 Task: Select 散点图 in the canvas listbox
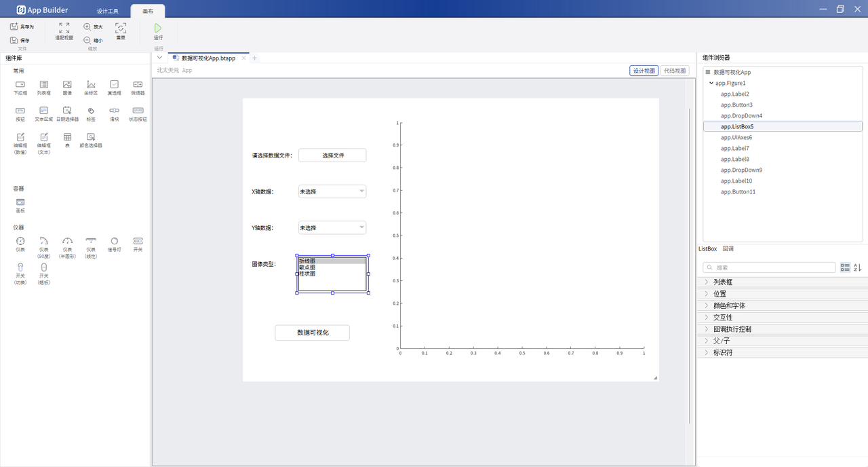coord(332,267)
